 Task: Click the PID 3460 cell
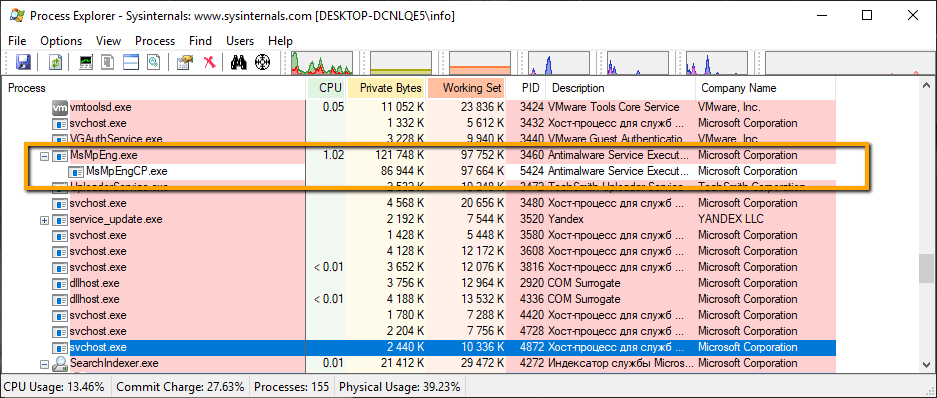pos(532,155)
